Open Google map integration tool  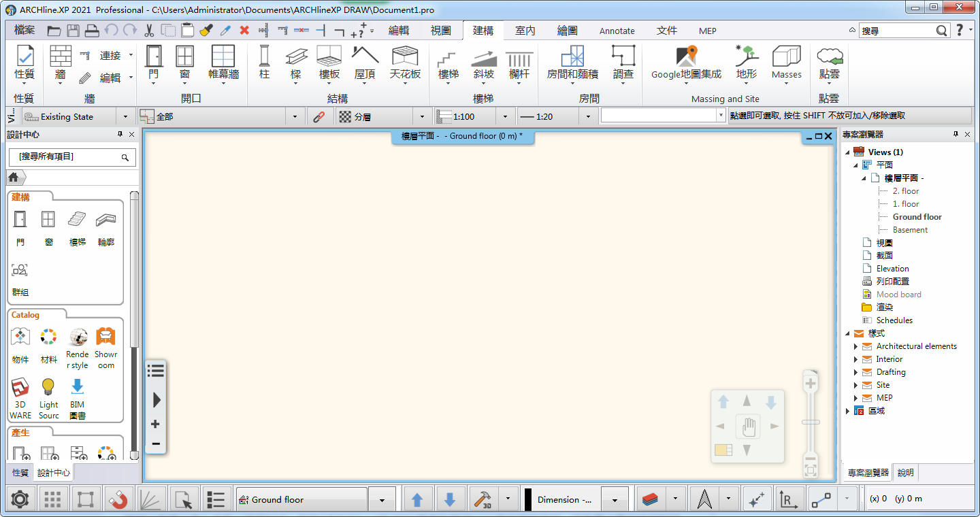(x=686, y=63)
